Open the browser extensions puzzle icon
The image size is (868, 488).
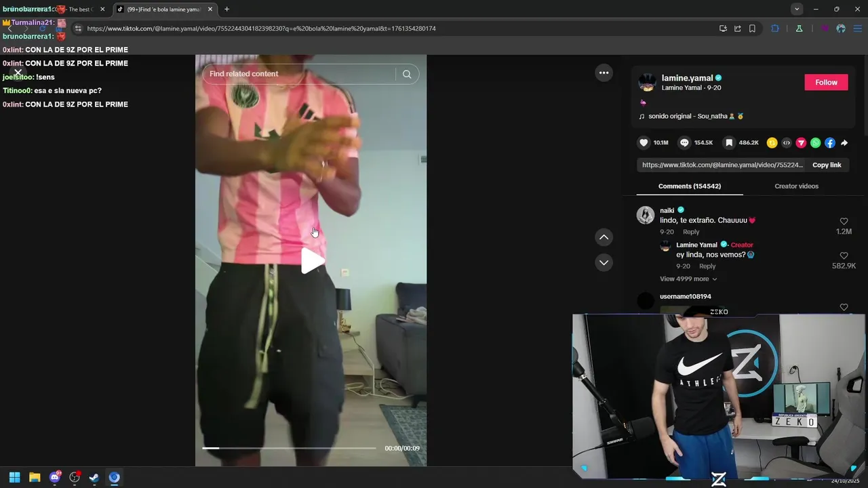click(x=775, y=28)
